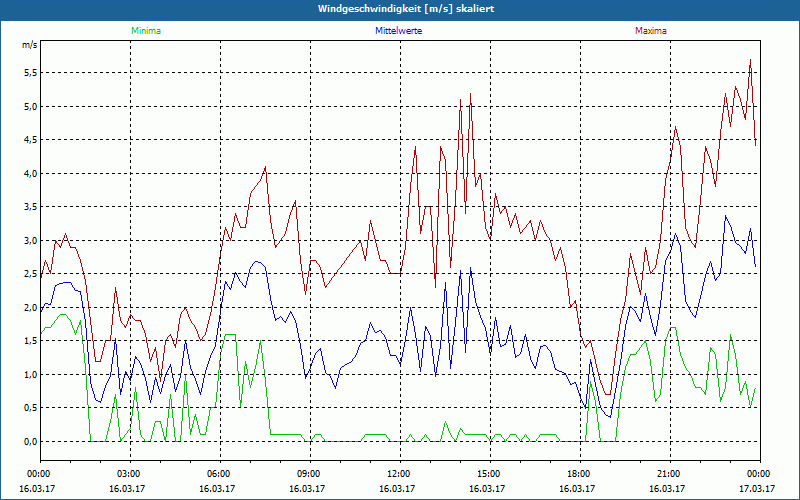Click the 21:00 time axis label
Image resolution: width=800 pixels, height=500 pixels.
pos(668,474)
